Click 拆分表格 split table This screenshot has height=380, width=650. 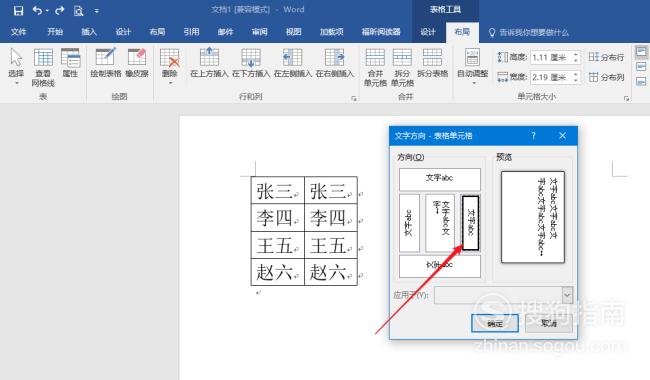coord(432,63)
